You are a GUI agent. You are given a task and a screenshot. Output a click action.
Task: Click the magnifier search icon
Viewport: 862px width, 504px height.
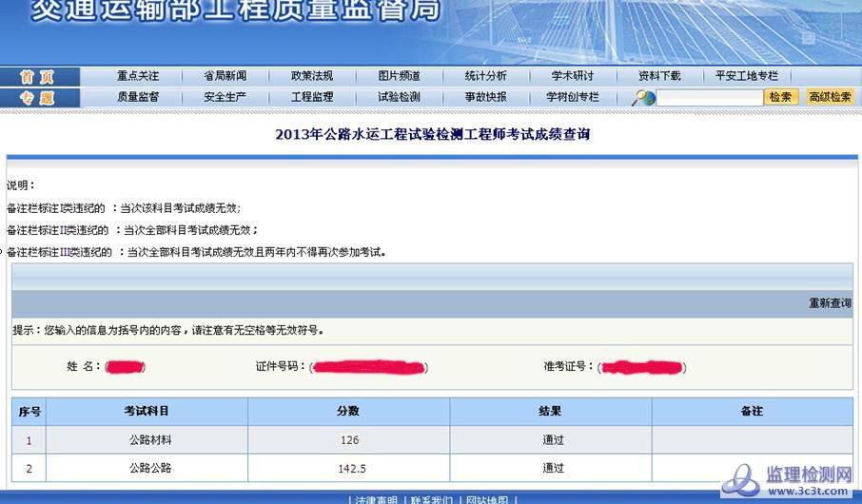point(644,97)
